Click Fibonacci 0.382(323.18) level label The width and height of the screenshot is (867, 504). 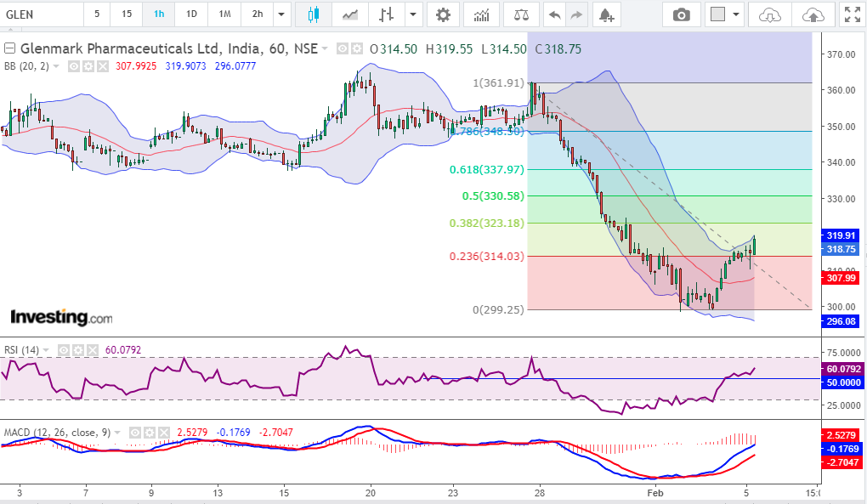coord(486,224)
